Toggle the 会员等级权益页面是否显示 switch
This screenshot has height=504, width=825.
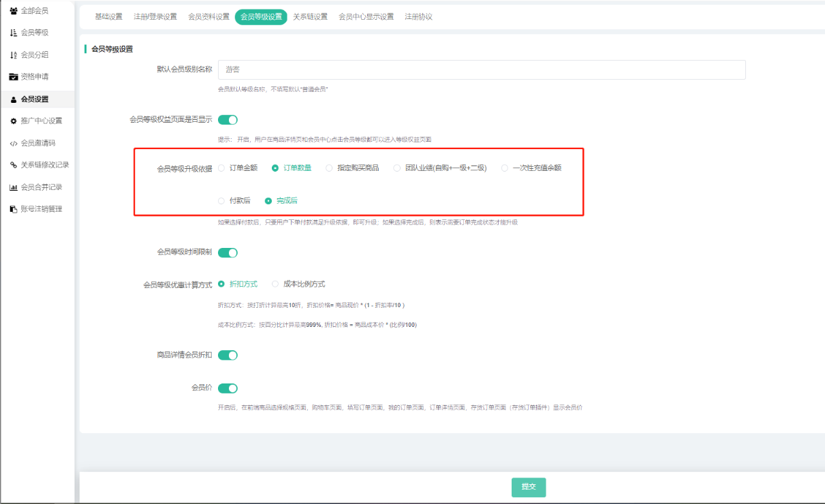pyautogui.click(x=228, y=120)
